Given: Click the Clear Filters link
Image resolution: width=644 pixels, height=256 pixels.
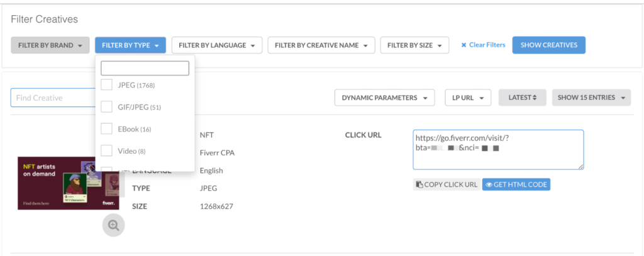Looking at the screenshot, I should tap(482, 45).
